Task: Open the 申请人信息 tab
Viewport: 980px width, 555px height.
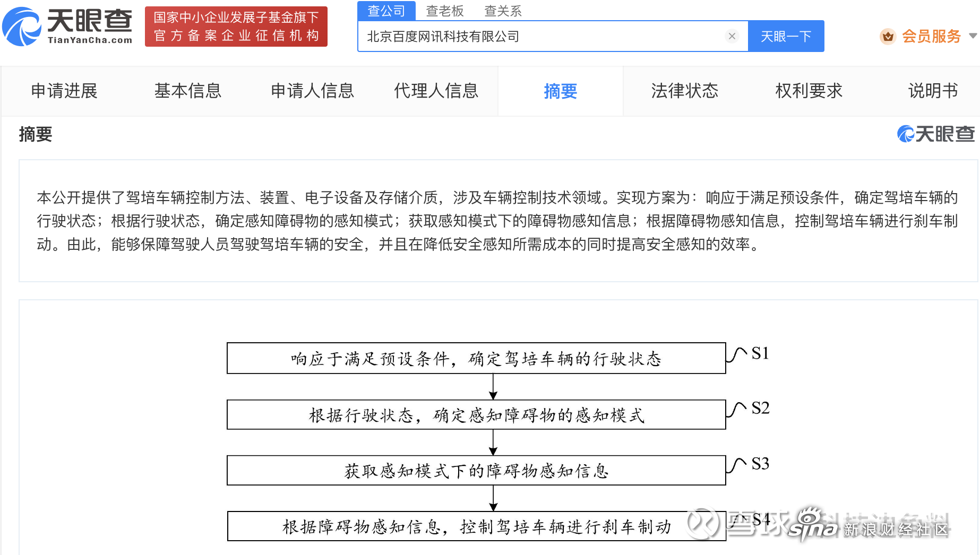Action: point(312,91)
